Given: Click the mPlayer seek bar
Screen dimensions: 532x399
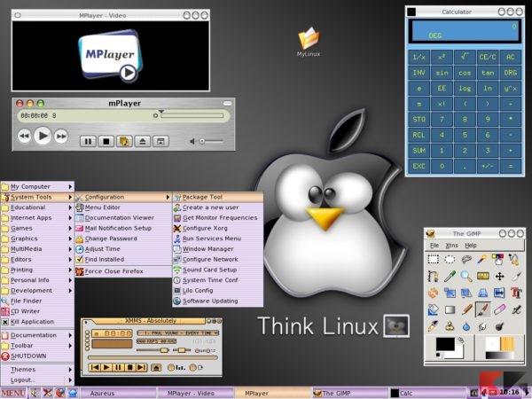Looking at the screenshot, I should click(x=192, y=115).
